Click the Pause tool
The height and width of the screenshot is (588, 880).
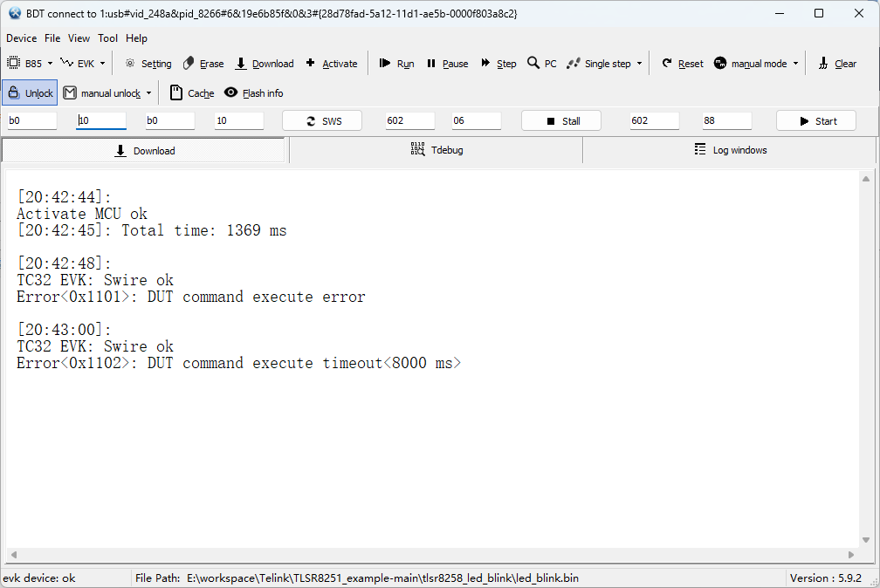(447, 64)
